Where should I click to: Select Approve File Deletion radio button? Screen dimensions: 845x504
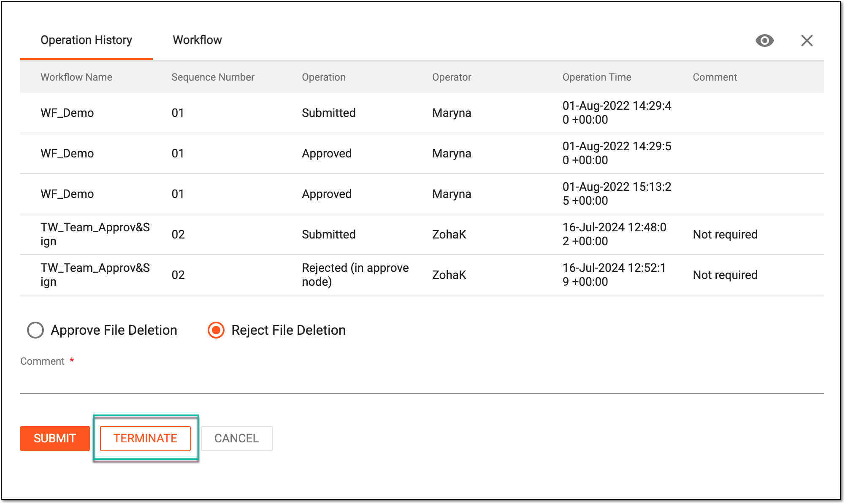click(35, 330)
